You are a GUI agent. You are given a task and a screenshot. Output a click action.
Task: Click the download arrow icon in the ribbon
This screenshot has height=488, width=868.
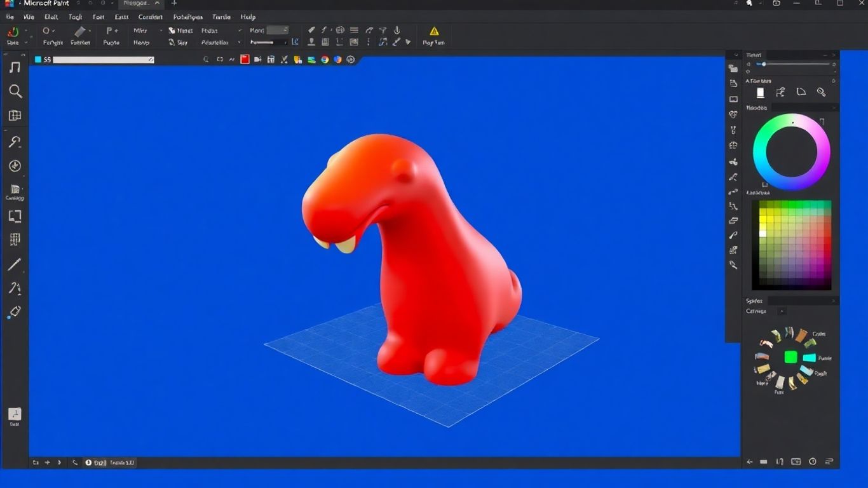click(x=396, y=30)
